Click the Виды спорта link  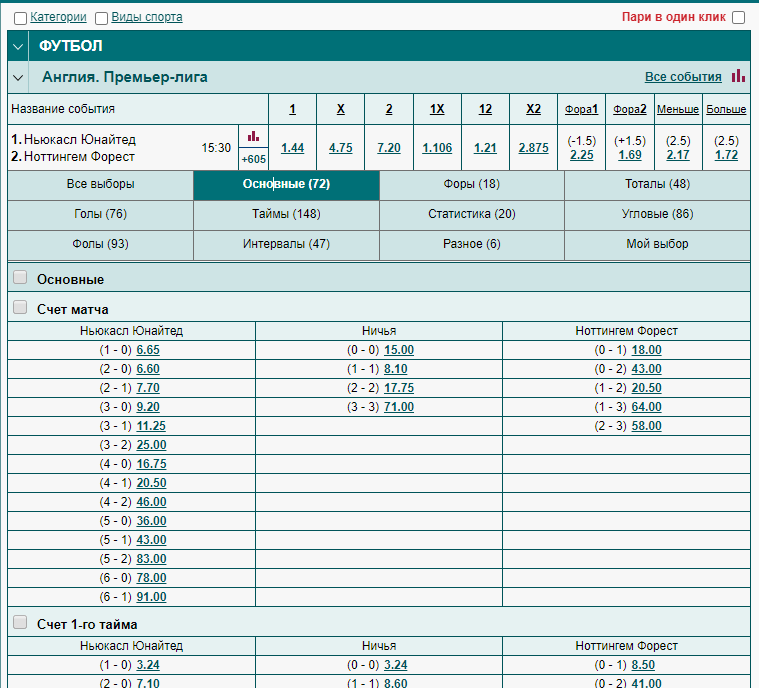[x=147, y=17]
